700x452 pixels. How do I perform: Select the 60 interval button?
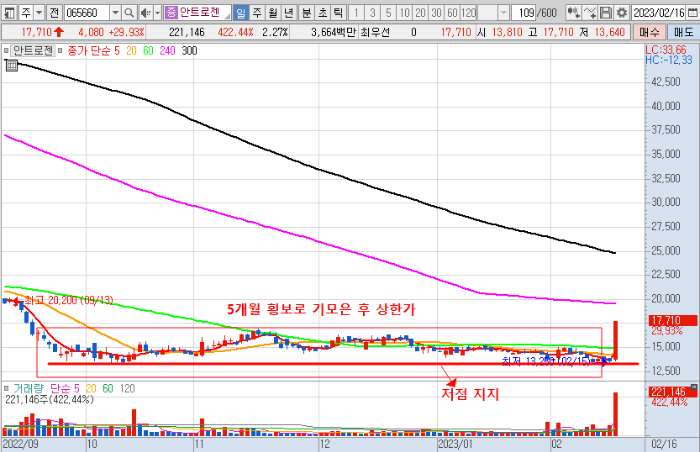453,13
